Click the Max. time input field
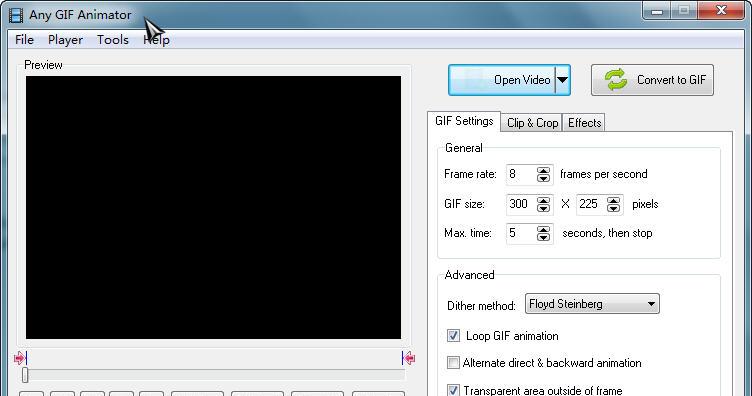Image resolution: width=752 pixels, height=396 pixels. [521, 234]
